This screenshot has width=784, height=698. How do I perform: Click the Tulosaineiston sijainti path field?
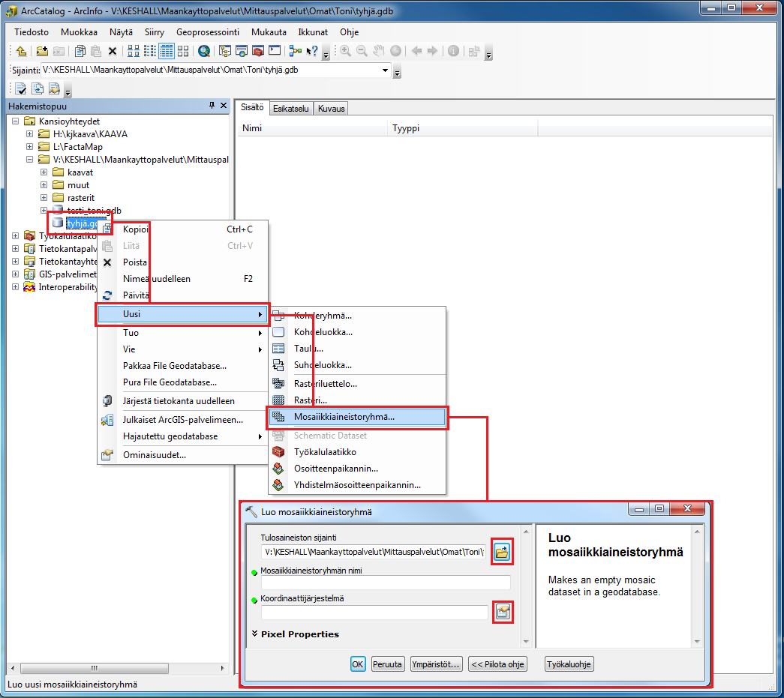pyautogui.click(x=373, y=552)
